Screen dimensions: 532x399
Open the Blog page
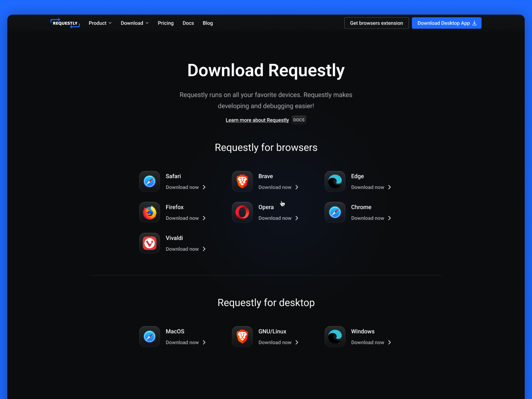coord(208,23)
